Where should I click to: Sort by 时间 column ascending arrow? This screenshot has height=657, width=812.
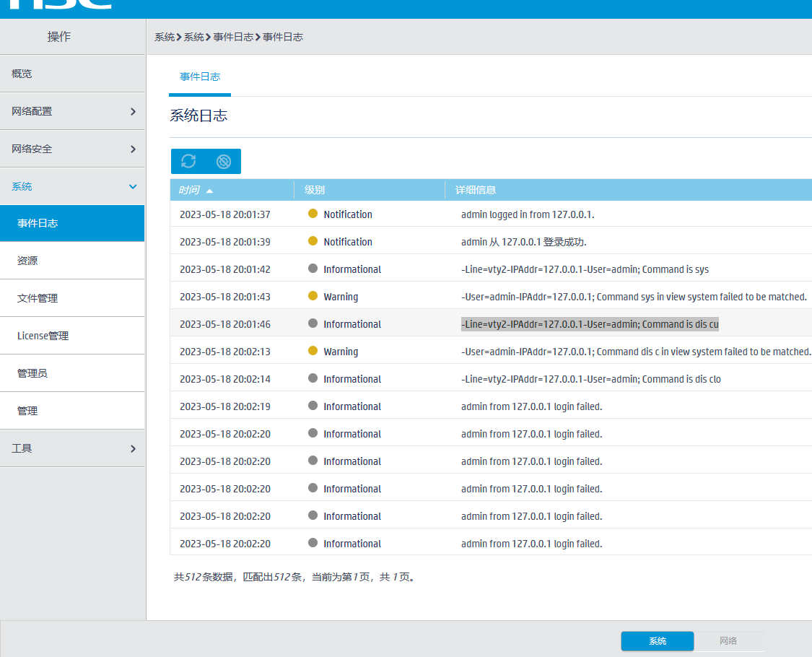210,191
